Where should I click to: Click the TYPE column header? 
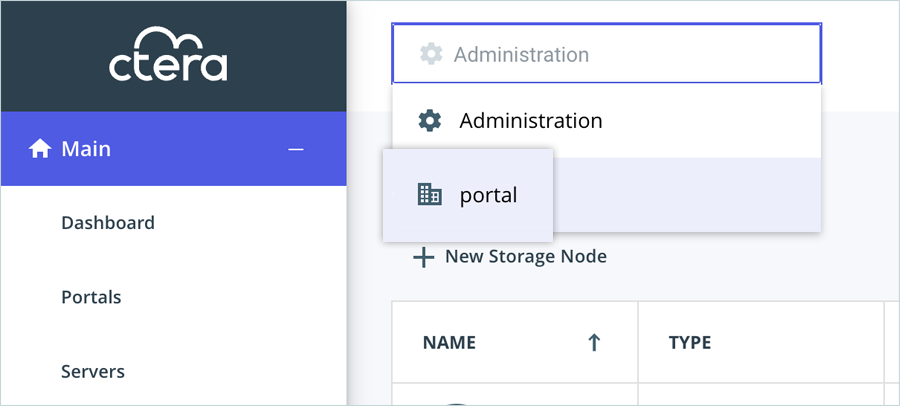click(689, 342)
